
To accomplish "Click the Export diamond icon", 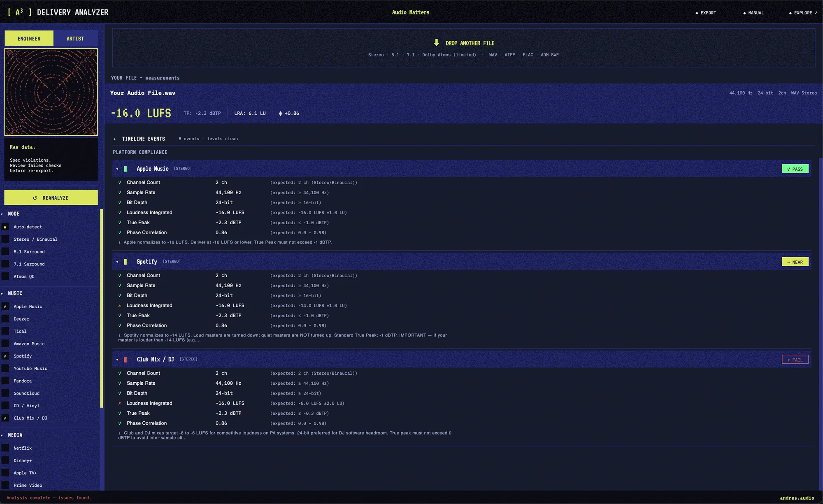I will click(697, 13).
